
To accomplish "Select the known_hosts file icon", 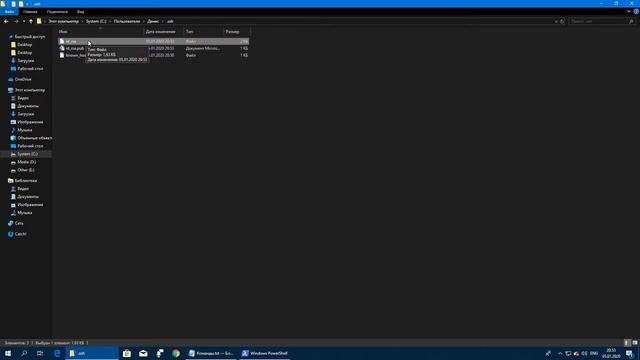I will click(x=62, y=55).
